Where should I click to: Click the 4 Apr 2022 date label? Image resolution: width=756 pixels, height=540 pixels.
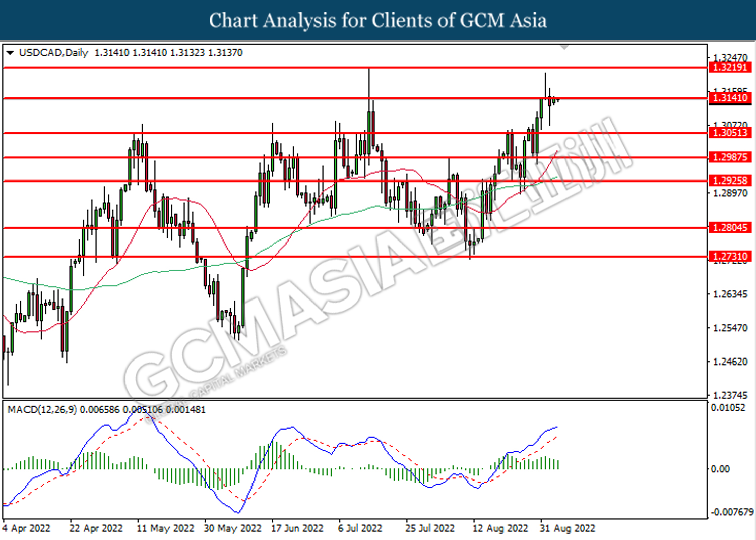pos(26,529)
